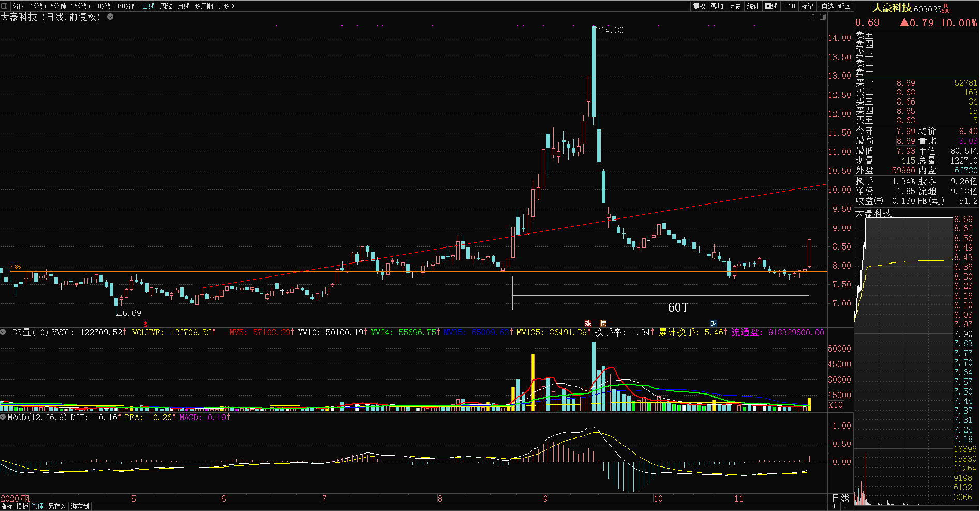The image size is (980, 511).
Task: Expand 更多 period options
Action: (226, 6)
